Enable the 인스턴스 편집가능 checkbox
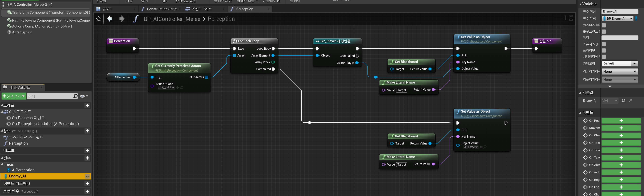The height and width of the screenshot is (196, 644). 604,25
